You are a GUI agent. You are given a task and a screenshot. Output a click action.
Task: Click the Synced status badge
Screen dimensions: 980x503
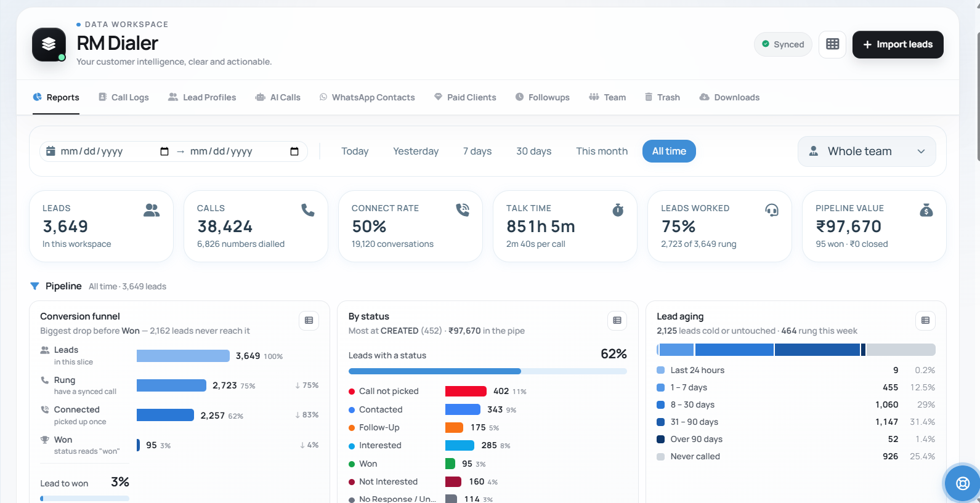[x=783, y=44]
